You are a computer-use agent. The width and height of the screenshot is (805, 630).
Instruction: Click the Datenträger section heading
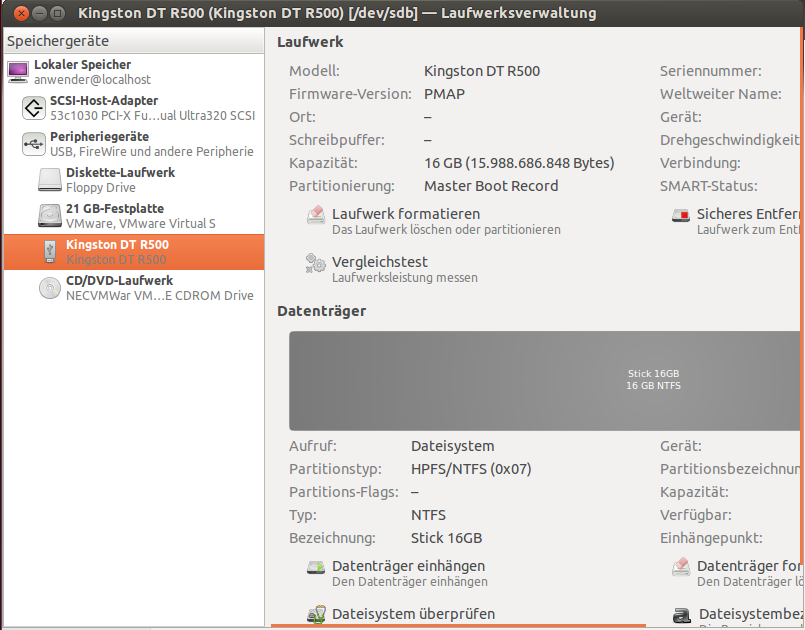tap(321, 311)
